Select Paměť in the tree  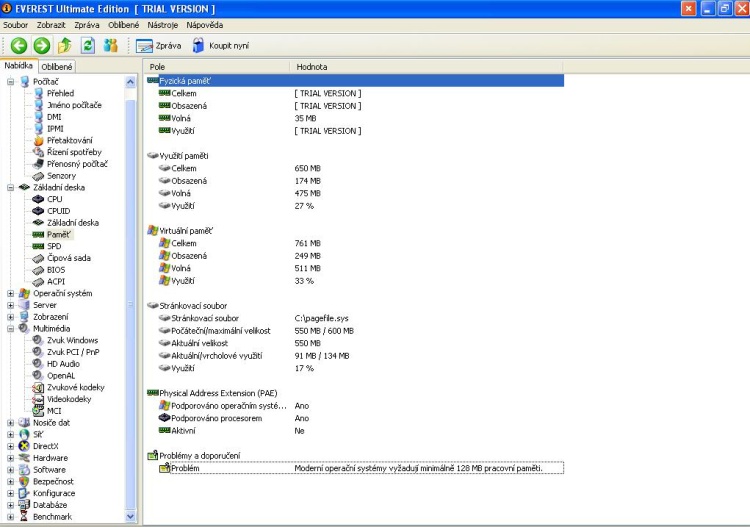tap(58, 234)
